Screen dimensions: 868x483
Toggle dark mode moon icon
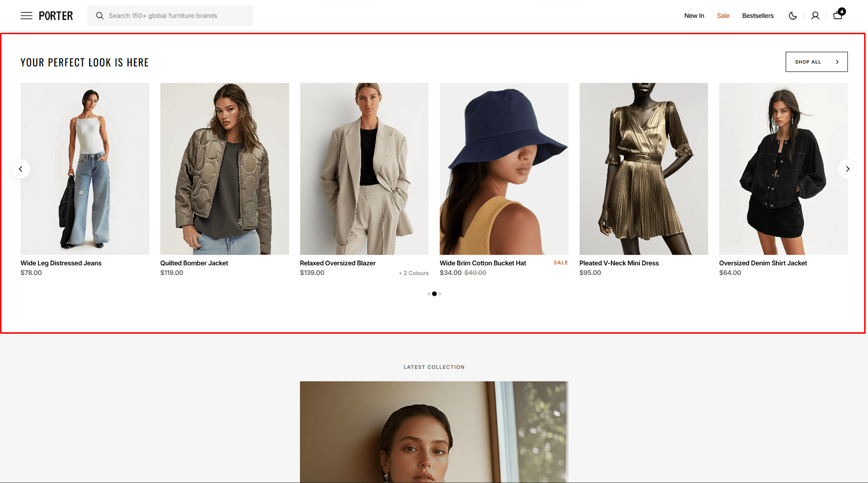[792, 16]
